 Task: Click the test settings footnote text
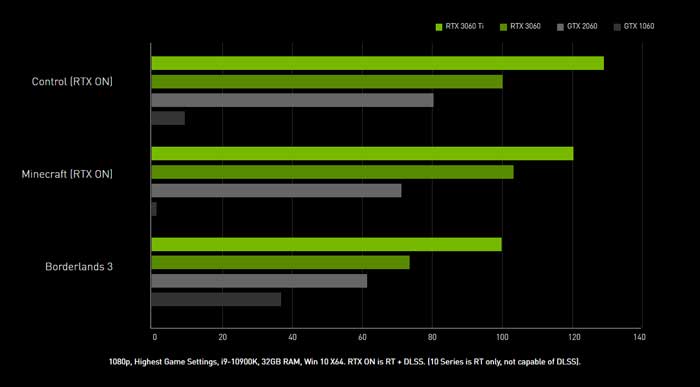coord(345,362)
